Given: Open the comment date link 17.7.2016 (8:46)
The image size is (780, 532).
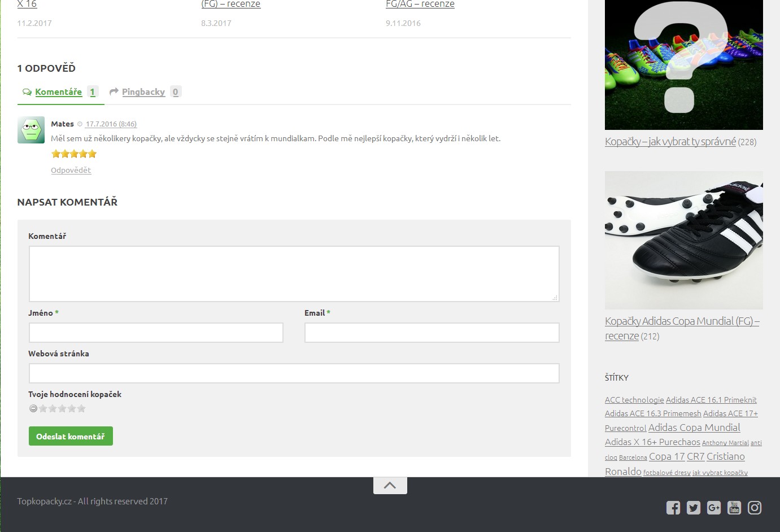Looking at the screenshot, I should click(x=111, y=124).
